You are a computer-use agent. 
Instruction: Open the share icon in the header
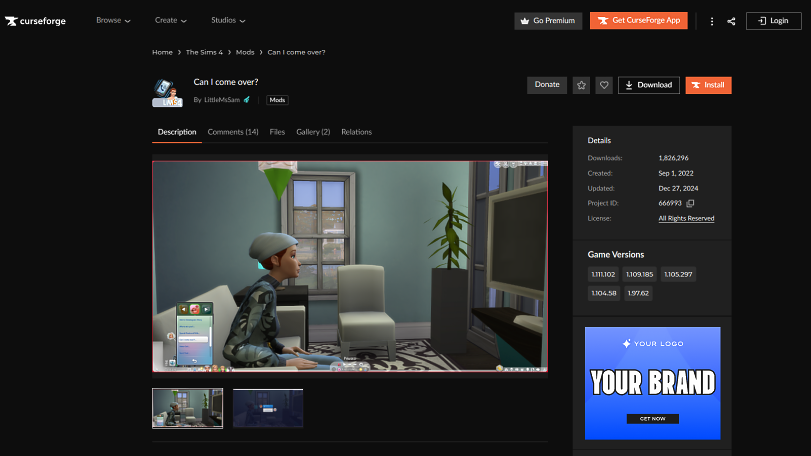(x=731, y=21)
